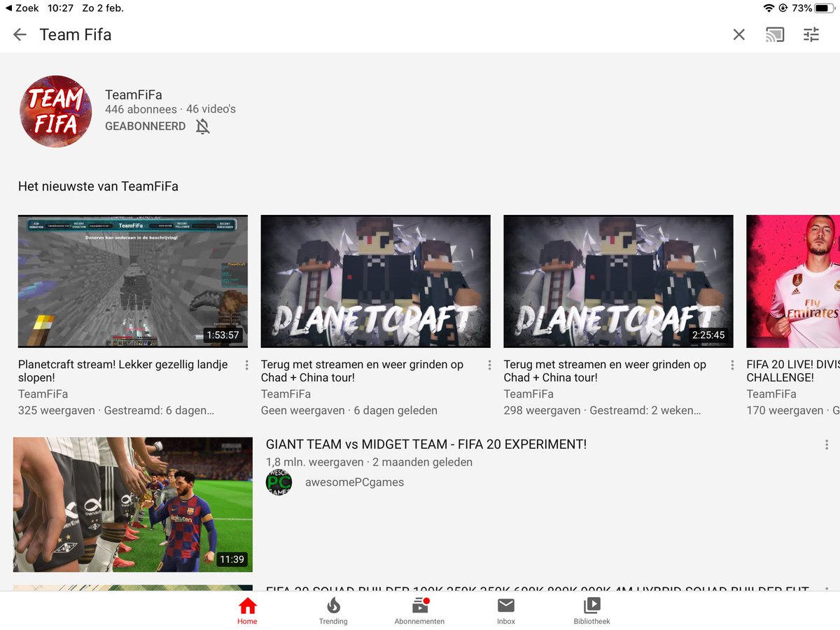The height and width of the screenshot is (630, 840).
Task: Open the FIFA 20 LIVE! DIVIS CHALLENGE title
Action: tap(793, 371)
